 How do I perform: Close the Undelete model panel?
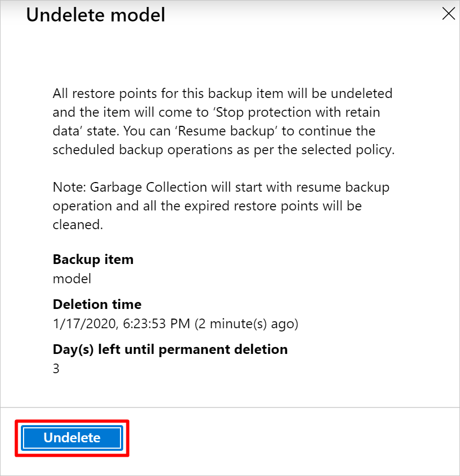(x=448, y=14)
